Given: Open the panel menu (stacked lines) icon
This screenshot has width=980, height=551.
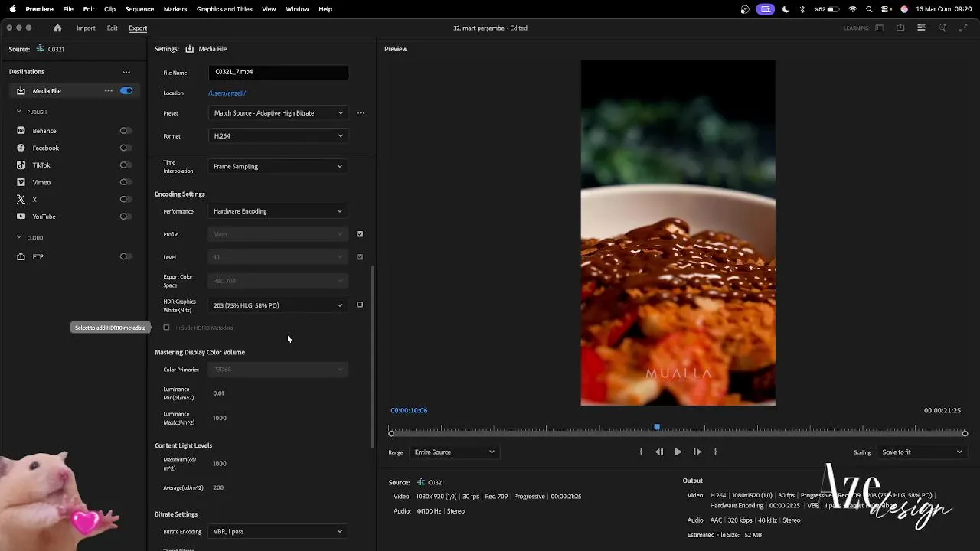Looking at the screenshot, I should [x=921, y=28].
